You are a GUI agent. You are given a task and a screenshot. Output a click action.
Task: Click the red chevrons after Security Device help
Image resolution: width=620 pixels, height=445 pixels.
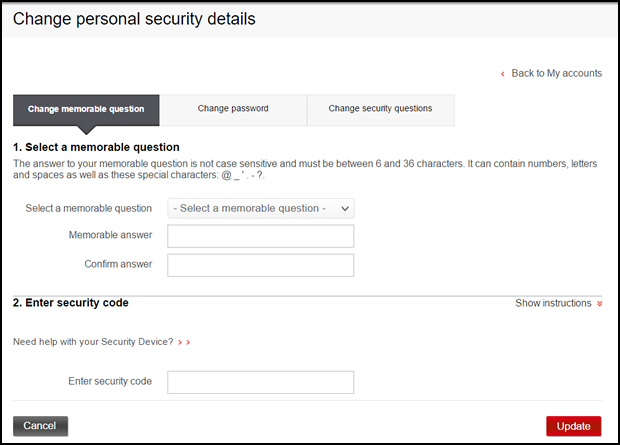tap(184, 342)
